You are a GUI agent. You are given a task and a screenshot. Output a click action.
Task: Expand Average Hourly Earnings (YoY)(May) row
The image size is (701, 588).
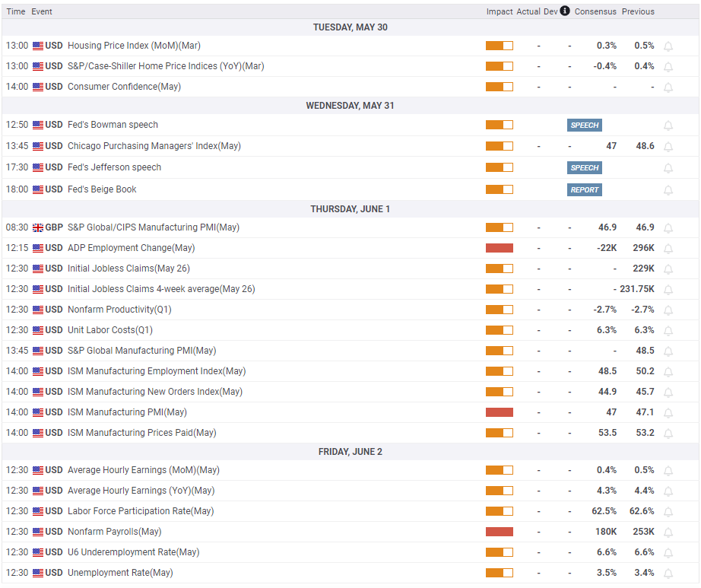[141, 491]
